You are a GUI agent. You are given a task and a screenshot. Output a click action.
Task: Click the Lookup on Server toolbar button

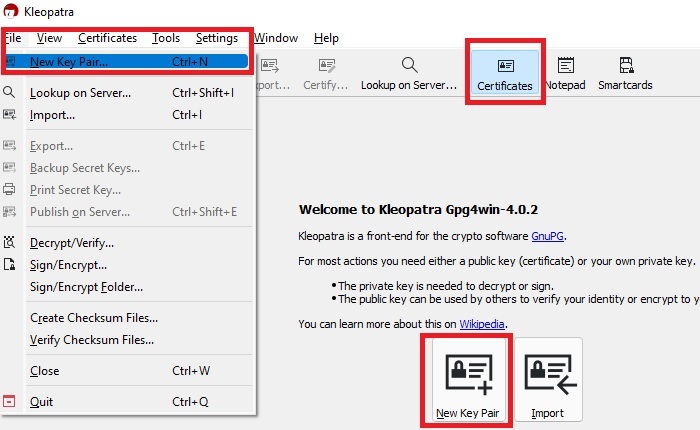(409, 74)
